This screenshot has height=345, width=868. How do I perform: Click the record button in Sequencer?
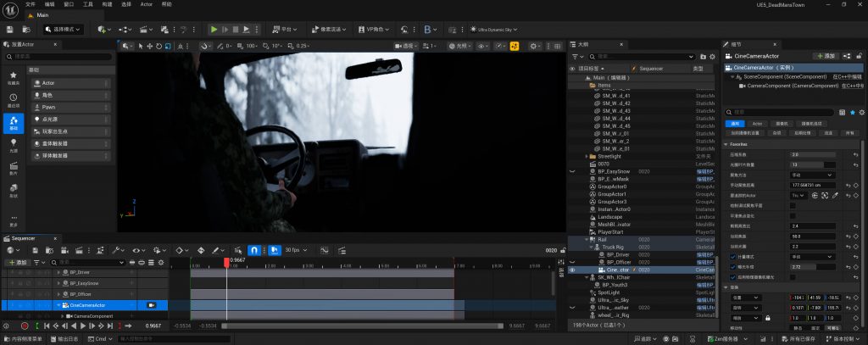click(x=25, y=326)
